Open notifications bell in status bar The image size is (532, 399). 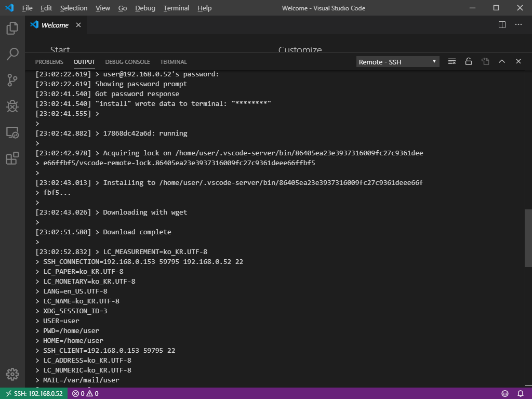click(x=521, y=394)
